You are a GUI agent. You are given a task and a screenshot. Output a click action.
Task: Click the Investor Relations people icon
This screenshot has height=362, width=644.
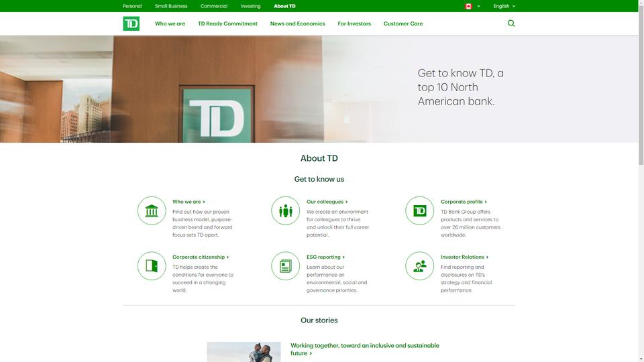[x=419, y=266]
